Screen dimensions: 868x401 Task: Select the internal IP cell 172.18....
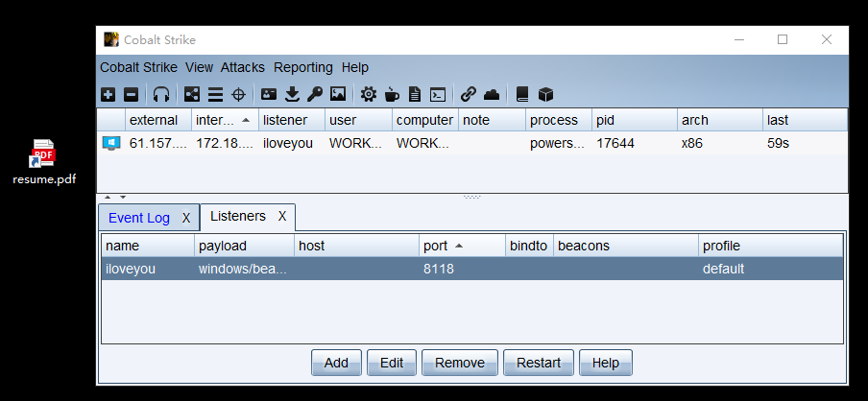pyautogui.click(x=225, y=144)
